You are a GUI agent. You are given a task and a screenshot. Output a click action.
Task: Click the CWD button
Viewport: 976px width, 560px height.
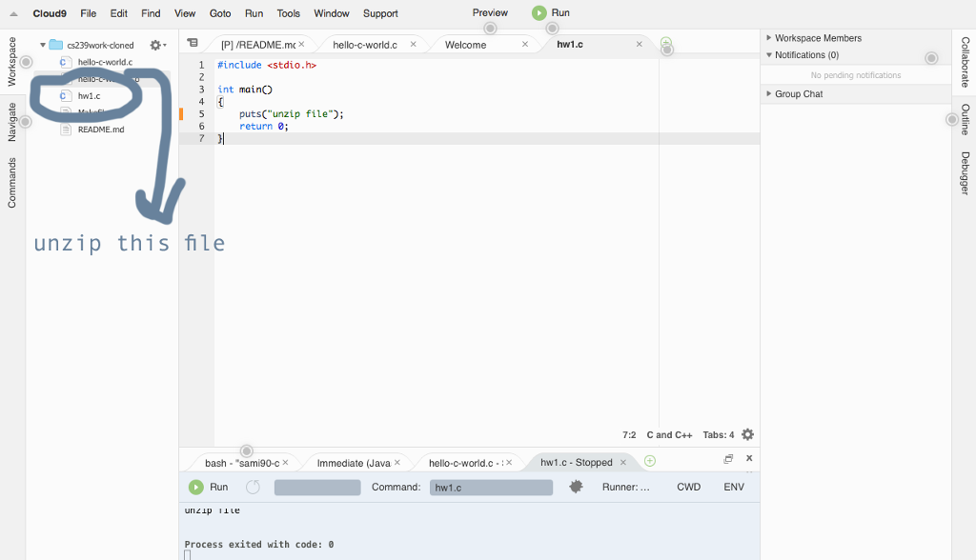[x=688, y=488]
